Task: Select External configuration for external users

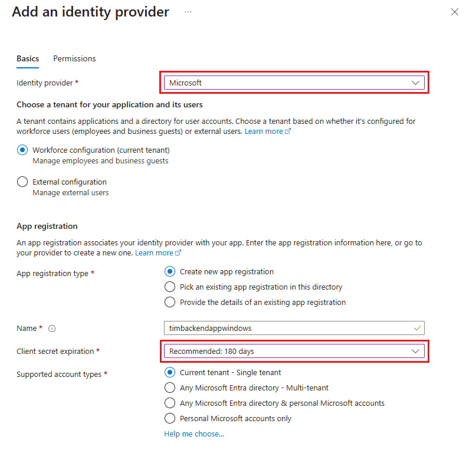Action: pos(22,182)
